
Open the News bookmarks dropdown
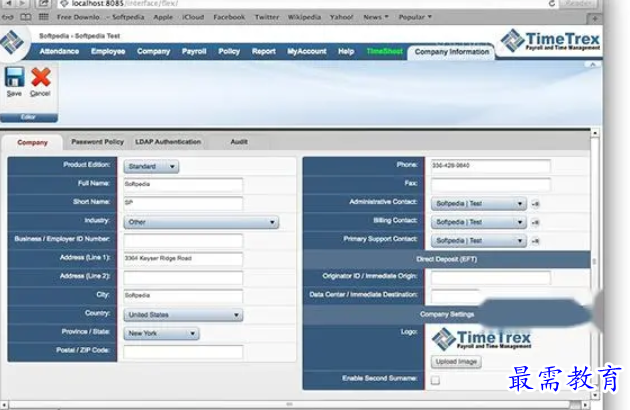[376, 17]
